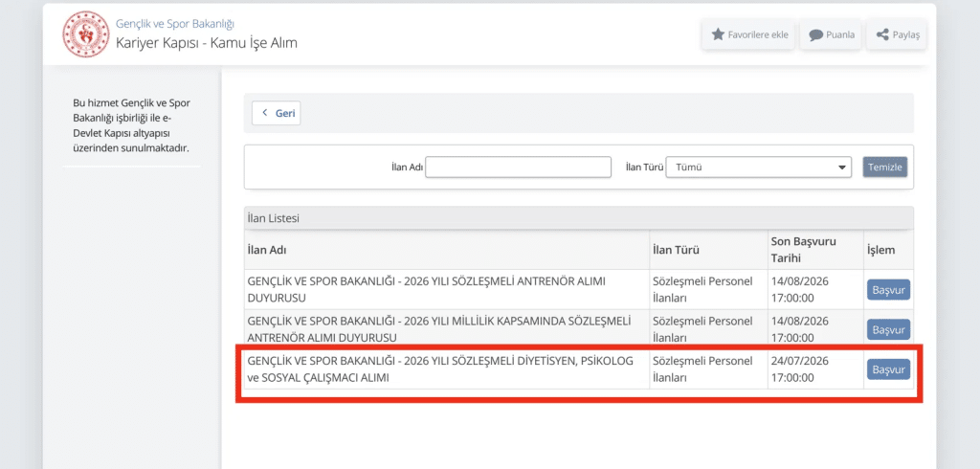Select the 2026 Yılı Sözleşmeli Antrenör Alımı Duyurusu row text
The image size is (980, 469).
[x=426, y=289]
